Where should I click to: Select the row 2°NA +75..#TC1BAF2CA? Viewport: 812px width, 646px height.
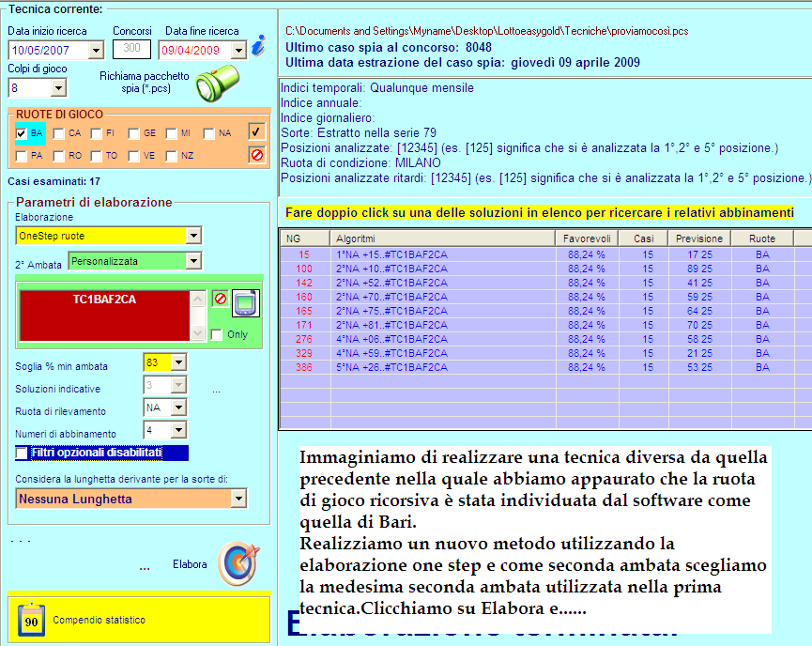point(545,311)
